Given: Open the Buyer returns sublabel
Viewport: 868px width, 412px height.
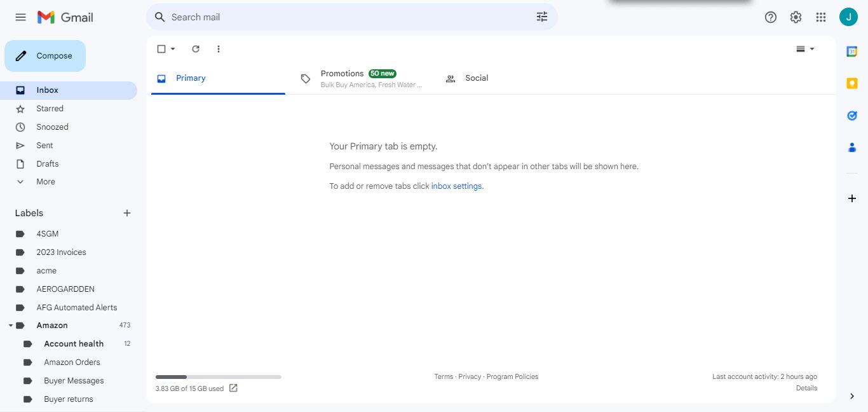Looking at the screenshot, I should (69, 399).
